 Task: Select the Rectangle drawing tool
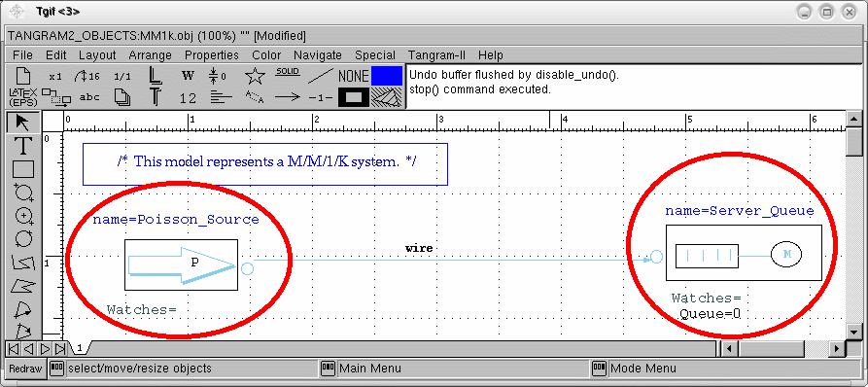(x=22, y=169)
